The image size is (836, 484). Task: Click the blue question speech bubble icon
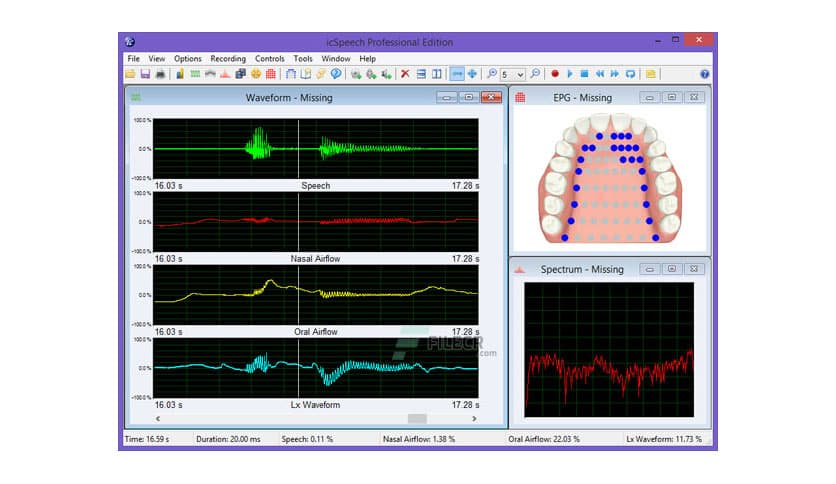(336, 74)
